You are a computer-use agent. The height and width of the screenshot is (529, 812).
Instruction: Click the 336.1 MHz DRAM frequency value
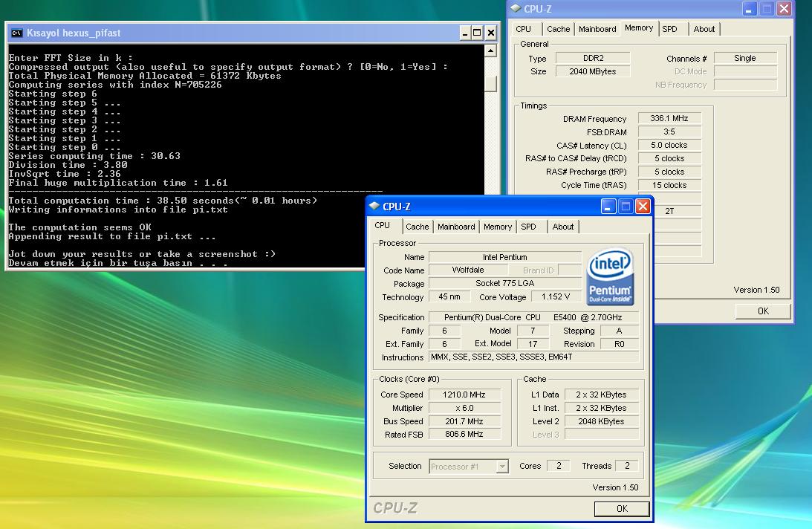[x=669, y=118]
